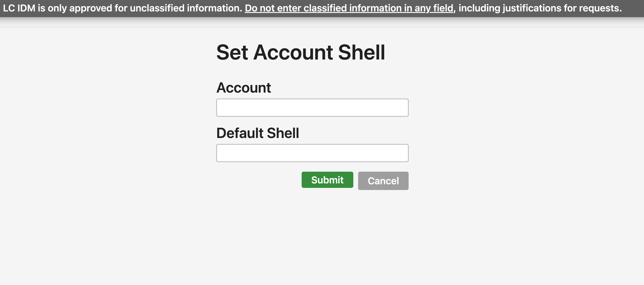
Task: Select the word 'Shell' in the page heading
Action: 361,52
